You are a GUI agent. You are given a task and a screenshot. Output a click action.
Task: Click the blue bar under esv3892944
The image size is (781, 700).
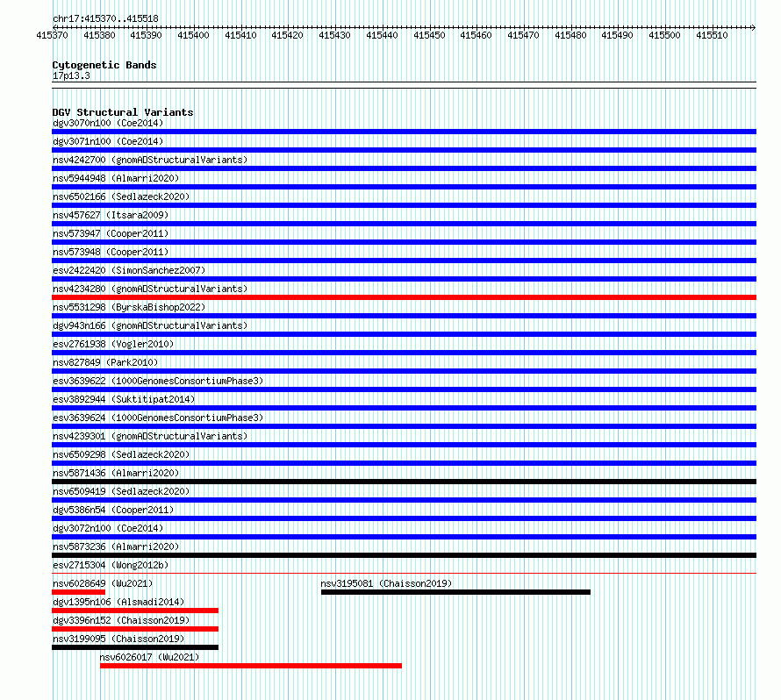click(404, 408)
